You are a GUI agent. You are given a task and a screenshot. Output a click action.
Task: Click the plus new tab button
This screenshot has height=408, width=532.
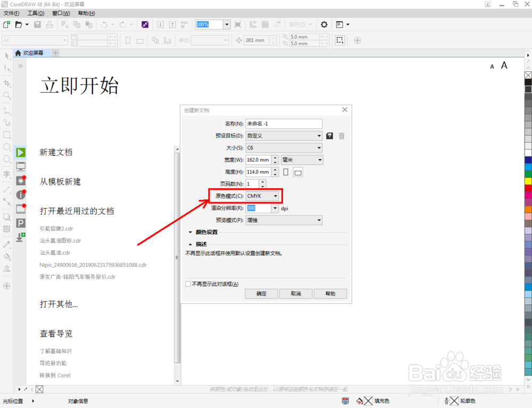pos(56,53)
